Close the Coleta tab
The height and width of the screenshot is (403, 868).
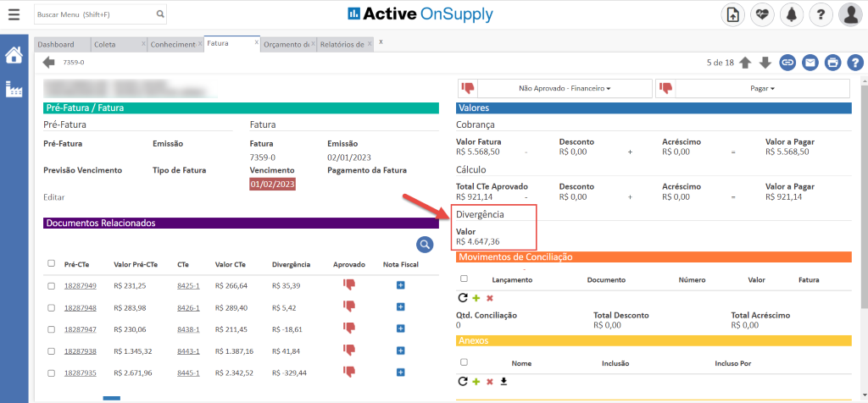click(143, 42)
